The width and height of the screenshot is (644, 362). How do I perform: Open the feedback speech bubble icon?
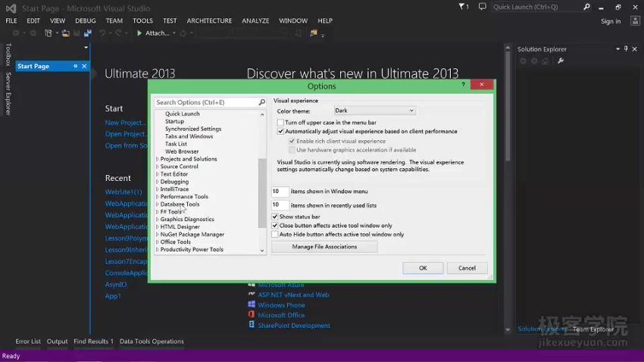482,7
